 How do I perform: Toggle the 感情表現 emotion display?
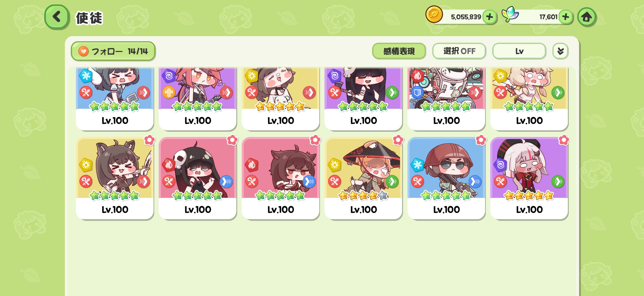(399, 51)
